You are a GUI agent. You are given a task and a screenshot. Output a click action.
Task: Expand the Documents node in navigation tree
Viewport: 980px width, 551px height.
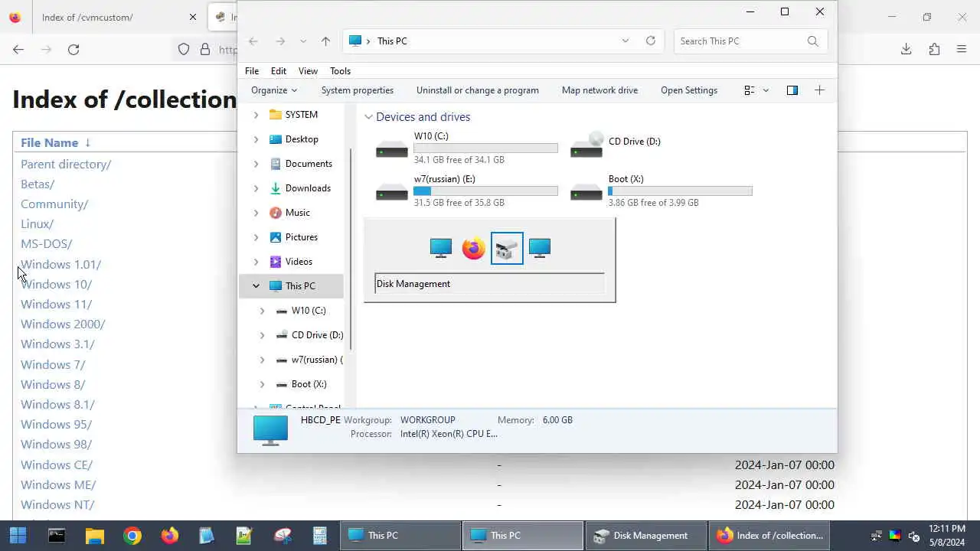pos(256,164)
